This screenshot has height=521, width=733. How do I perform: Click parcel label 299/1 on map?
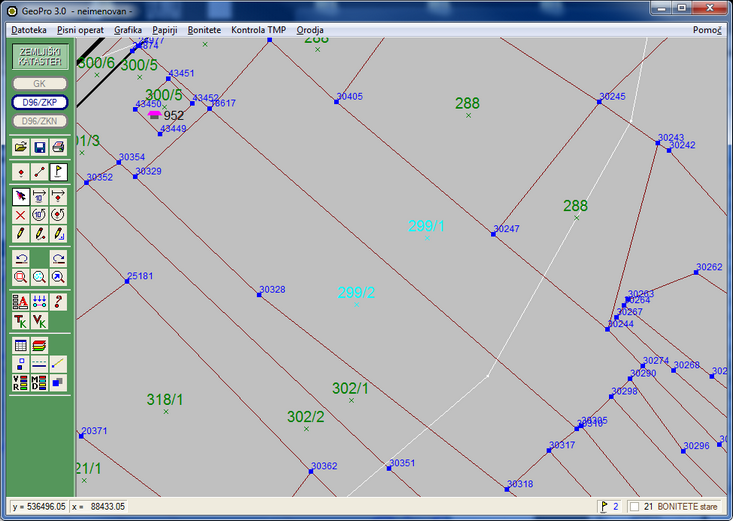(426, 226)
